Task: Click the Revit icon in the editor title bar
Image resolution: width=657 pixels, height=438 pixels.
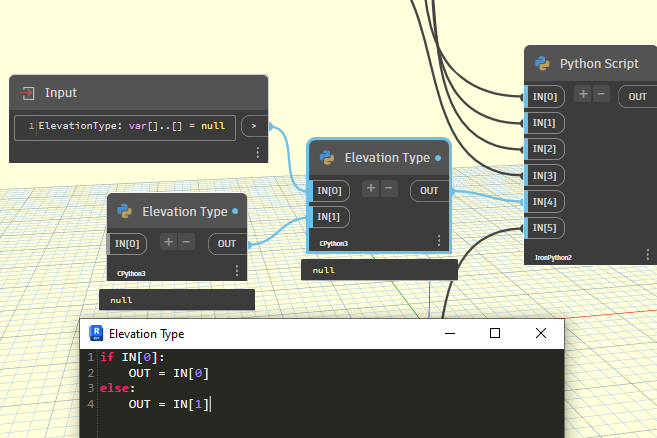Action: tap(96, 333)
